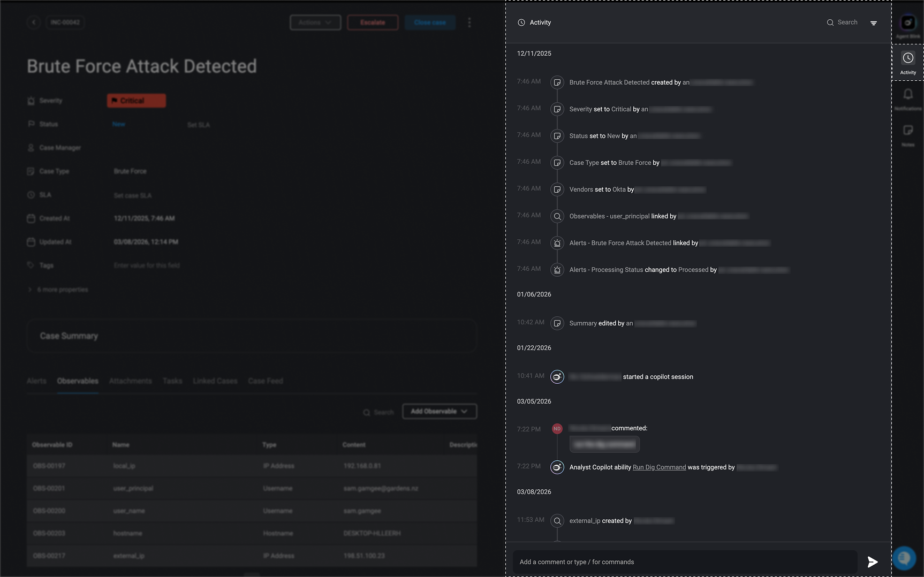Click the 'Content' column header
924x577 pixels.
point(354,445)
